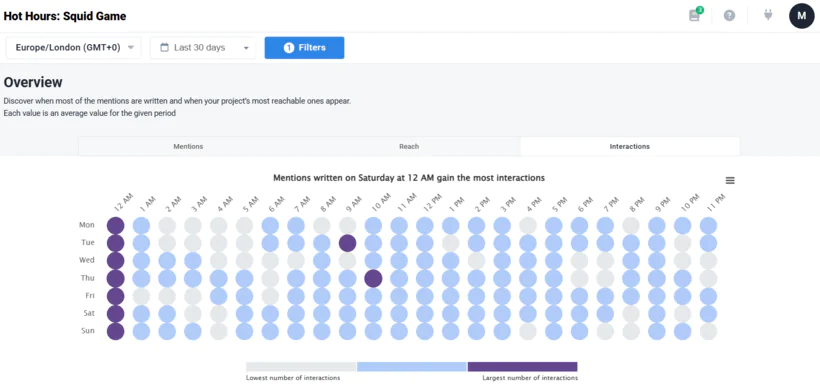
Task: Open the user avatar M menu
Action: [x=802, y=16]
